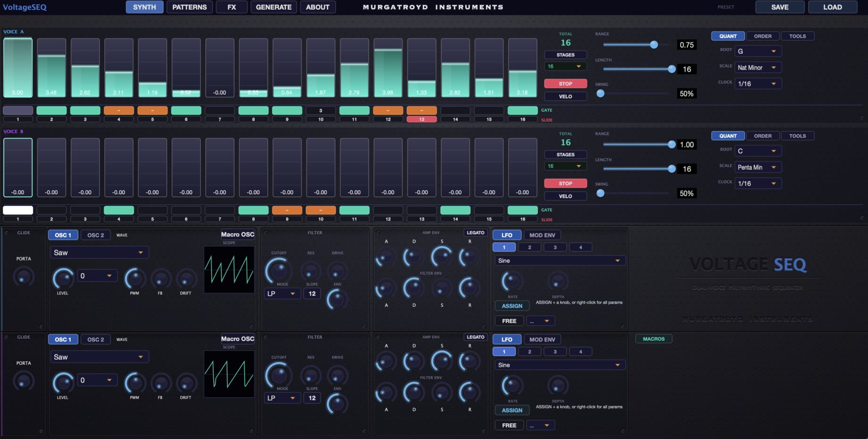Screen dimensions: 868x439
Task: Click the SAVE preset button
Action: 780,7
